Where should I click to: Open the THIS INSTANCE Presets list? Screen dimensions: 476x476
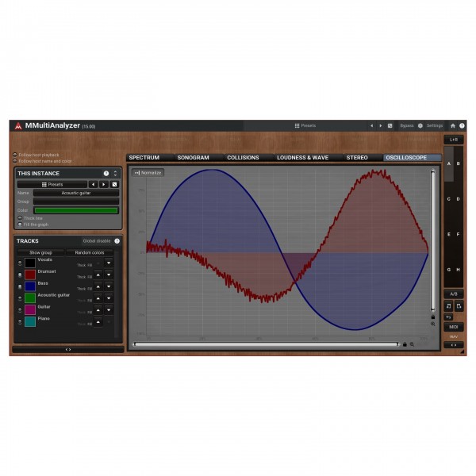point(52,185)
